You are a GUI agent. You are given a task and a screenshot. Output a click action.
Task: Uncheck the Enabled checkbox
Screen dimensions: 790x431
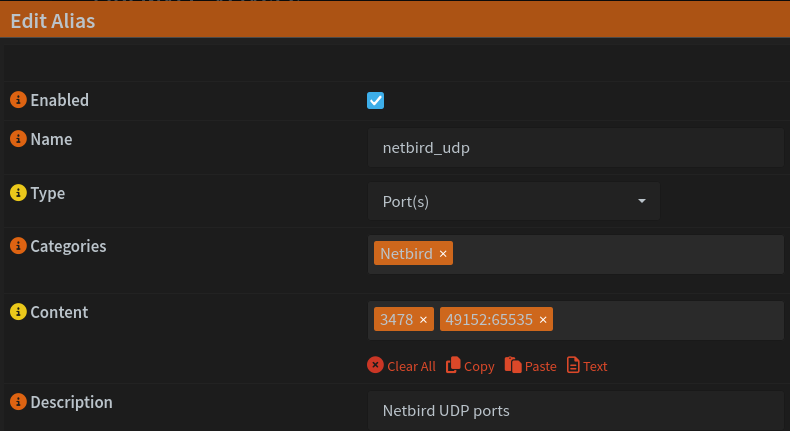pyautogui.click(x=376, y=100)
